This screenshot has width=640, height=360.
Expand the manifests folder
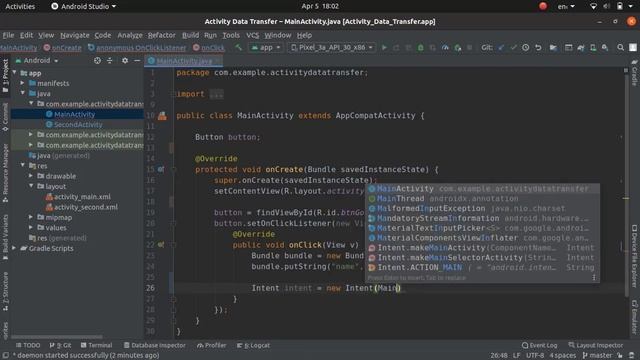[23, 83]
